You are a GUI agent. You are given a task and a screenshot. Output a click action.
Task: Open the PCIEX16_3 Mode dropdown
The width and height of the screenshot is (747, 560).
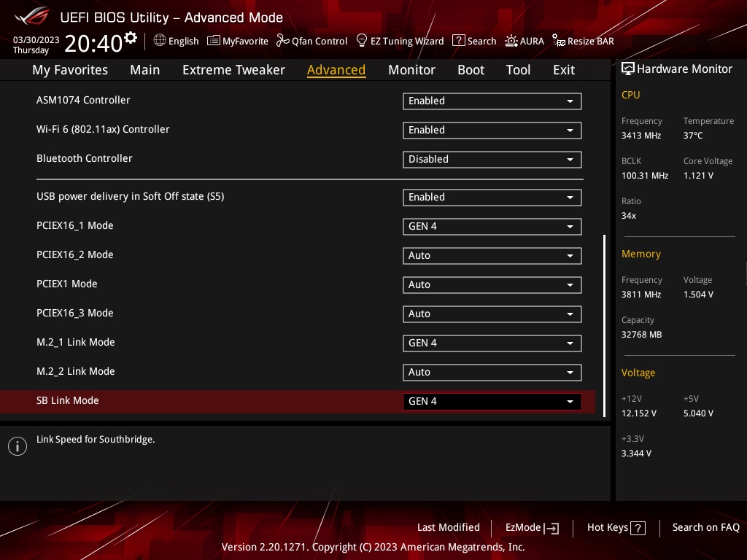(x=492, y=314)
